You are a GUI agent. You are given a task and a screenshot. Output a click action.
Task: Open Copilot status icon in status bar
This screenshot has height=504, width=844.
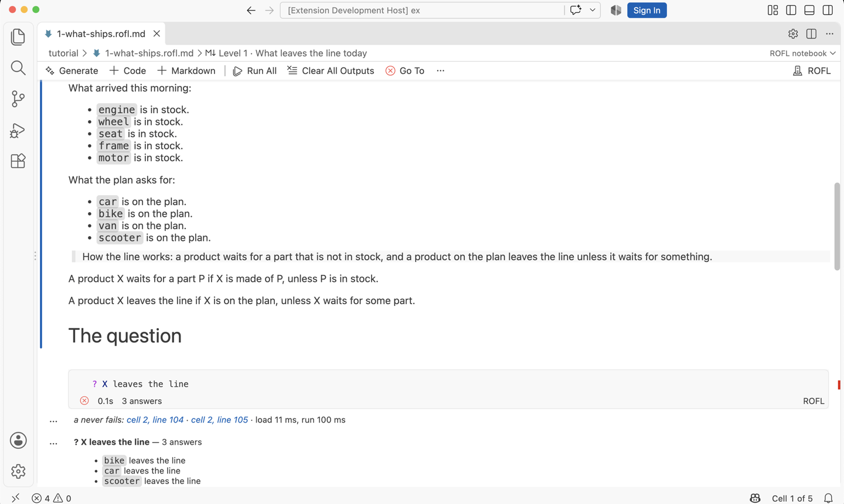point(755,498)
